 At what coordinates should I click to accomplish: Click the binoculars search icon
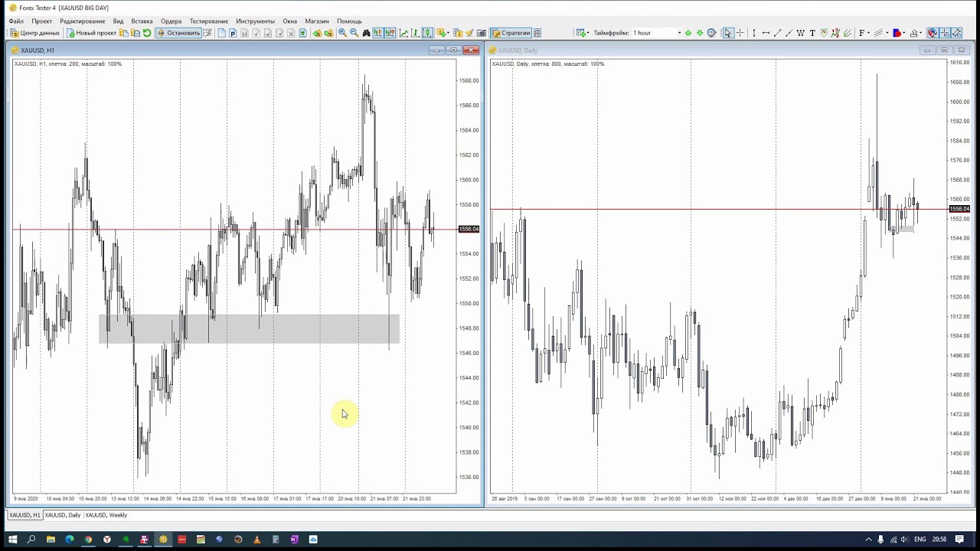point(366,33)
